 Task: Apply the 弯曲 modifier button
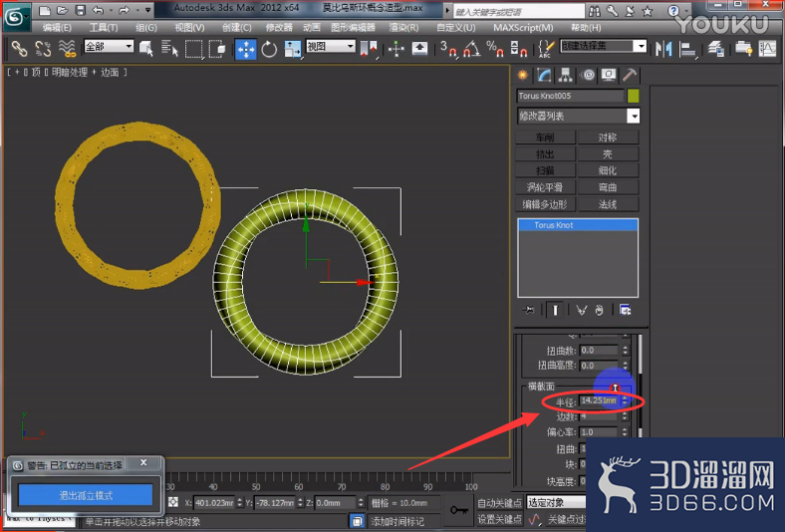[x=608, y=187]
